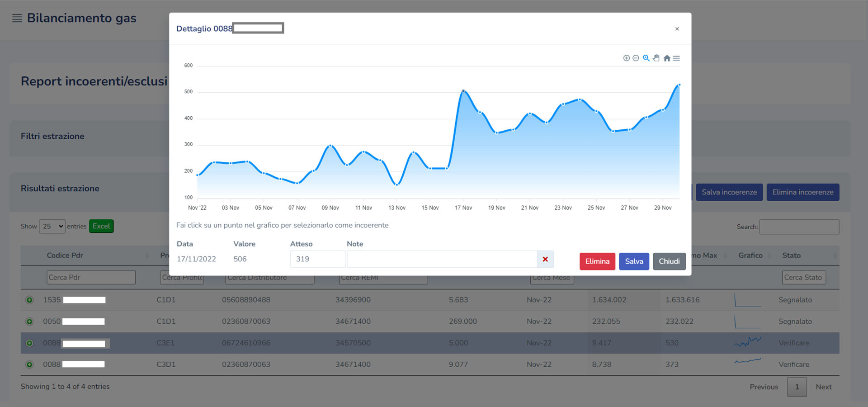This screenshot has height=407, width=868.
Task: Click the Chiudi button
Action: pyautogui.click(x=669, y=261)
